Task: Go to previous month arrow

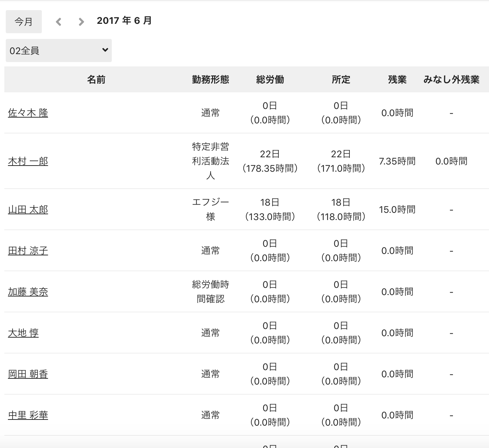Action: (59, 22)
